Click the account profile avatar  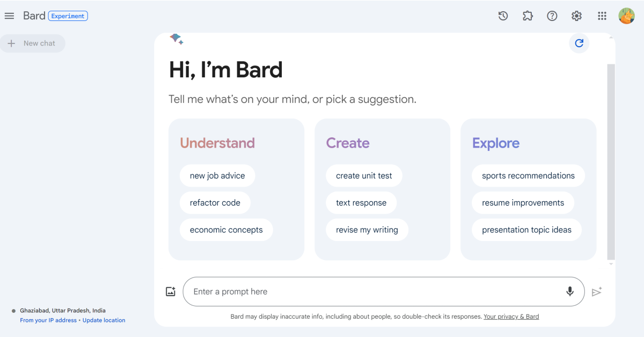click(626, 16)
